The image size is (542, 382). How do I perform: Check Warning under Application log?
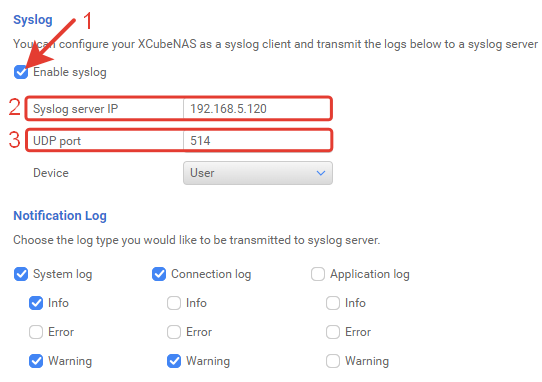333,361
